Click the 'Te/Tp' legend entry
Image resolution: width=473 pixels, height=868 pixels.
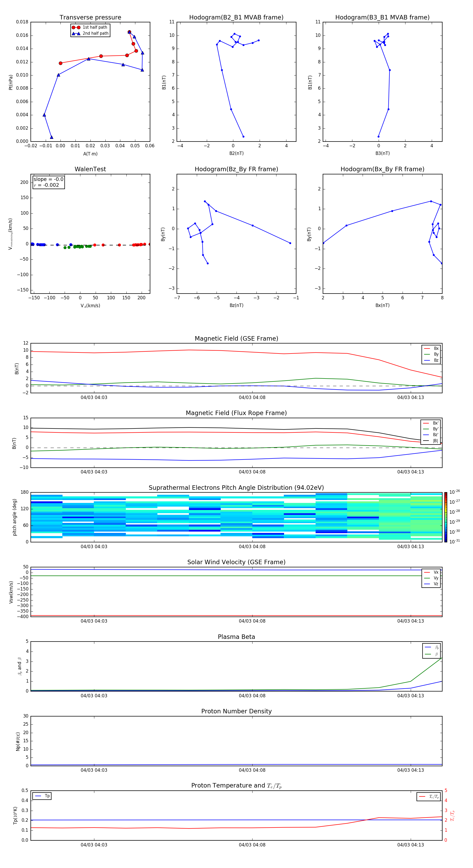click(429, 796)
